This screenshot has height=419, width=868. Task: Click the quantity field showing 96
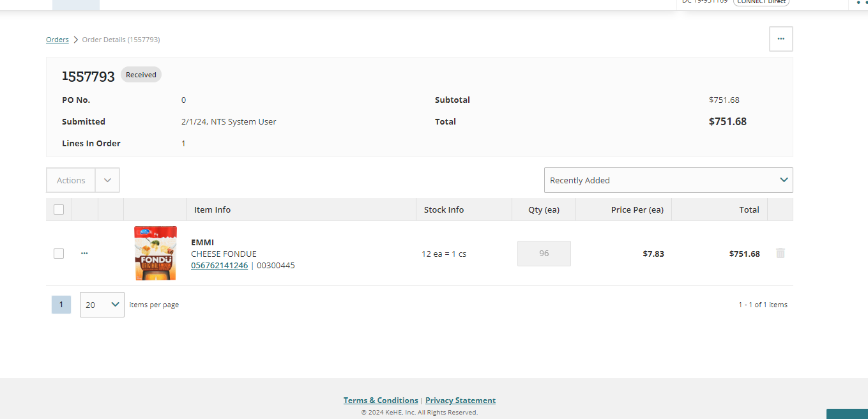[544, 254]
